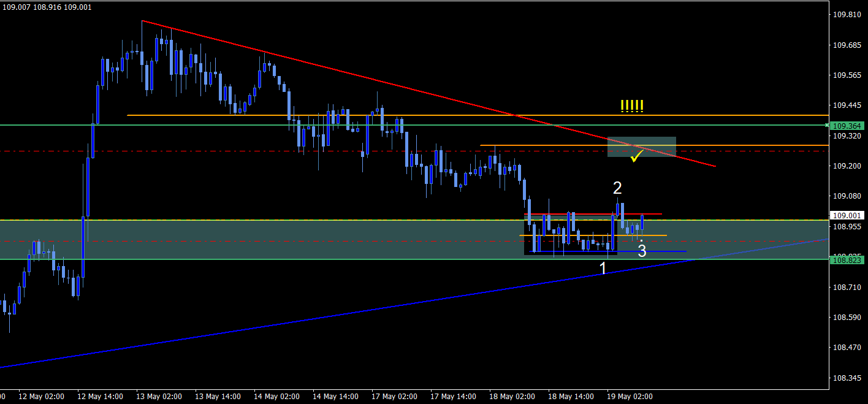Viewport: 868px width, 404px height.
Task: Click the current price label 109.001
Action: (x=847, y=216)
